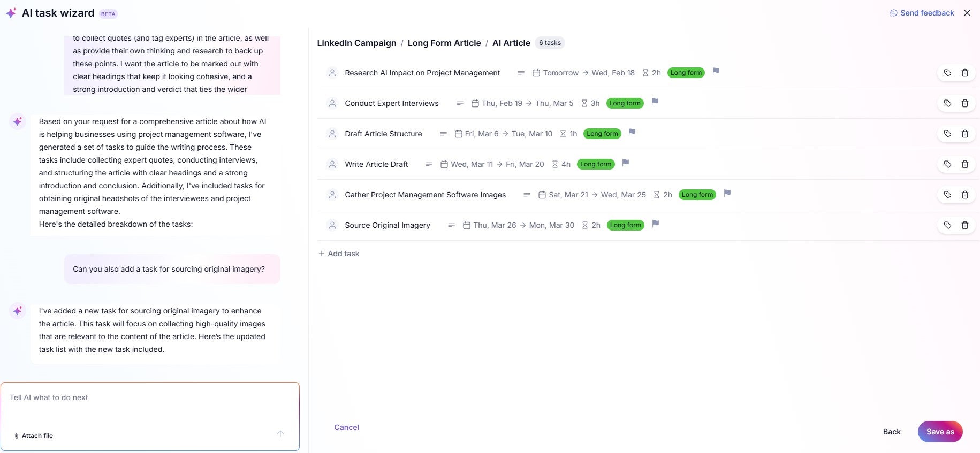Click tag icon for Gather Project Management Software Images
Screen dimensions: 980x453
[947, 195]
